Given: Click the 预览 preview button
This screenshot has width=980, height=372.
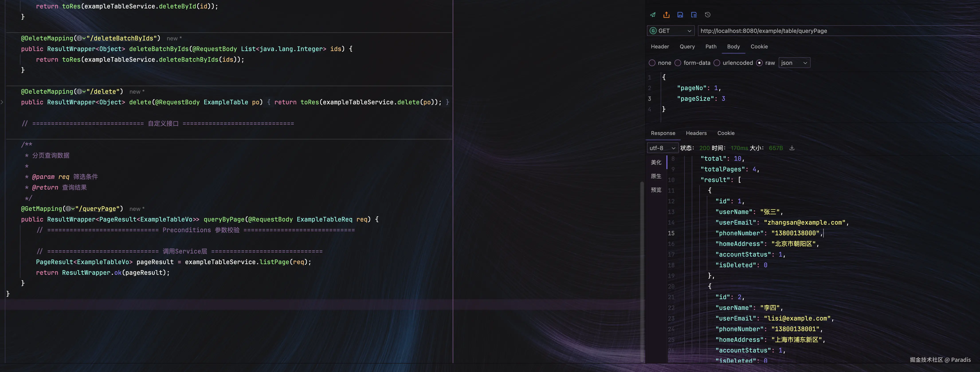Looking at the screenshot, I should tap(656, 190).
